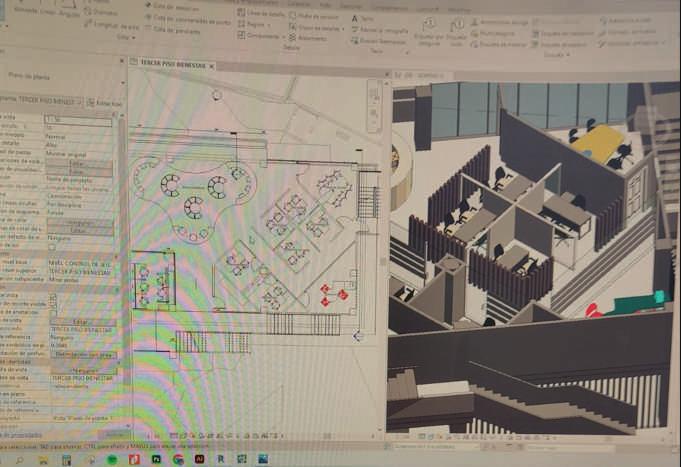Screen dimensions: 681x467
Task: Open the Ayuda de propiedades link
Action: [22, 435]
